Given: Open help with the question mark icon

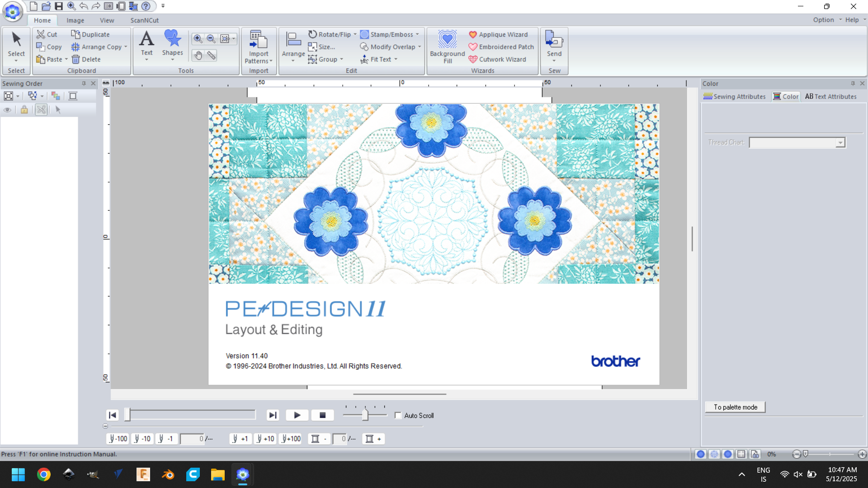Looking at the screenshot, I should 146,6.
